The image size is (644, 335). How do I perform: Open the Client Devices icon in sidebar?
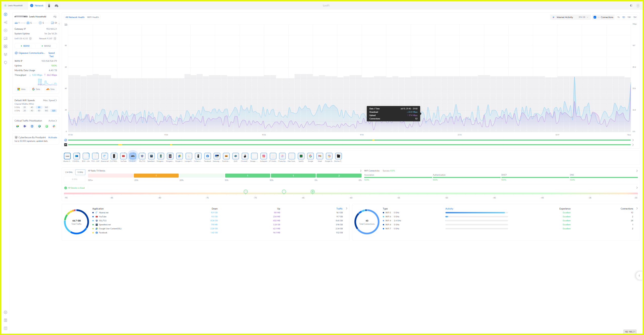point(6,38)
